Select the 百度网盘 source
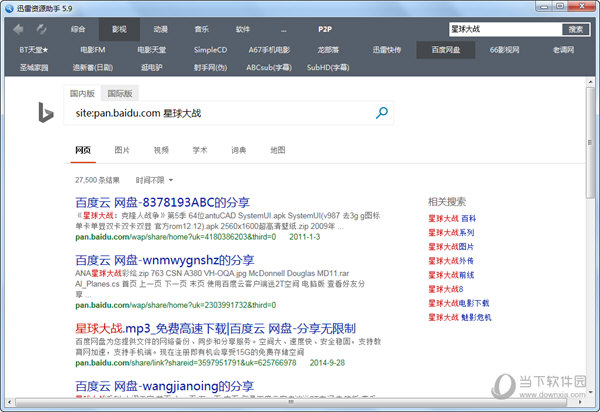The width and height of the screenshot is (600, 412). click(x=446, y=50)
